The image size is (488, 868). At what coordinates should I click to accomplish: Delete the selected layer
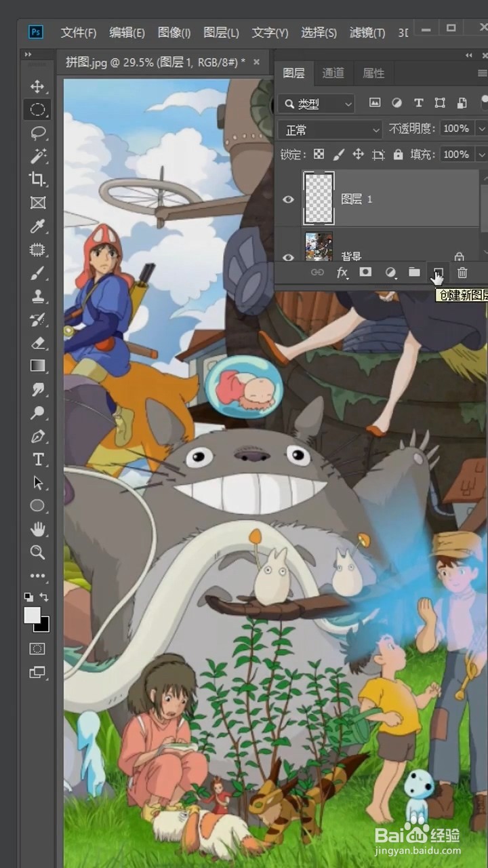coord(462,273)
